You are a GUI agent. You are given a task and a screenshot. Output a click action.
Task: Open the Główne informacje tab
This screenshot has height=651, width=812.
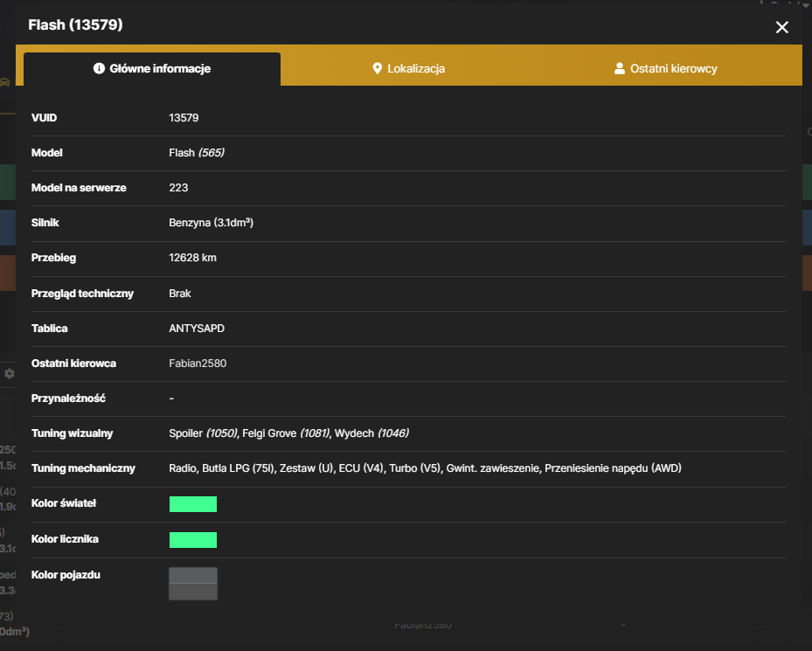pos(152,69)
